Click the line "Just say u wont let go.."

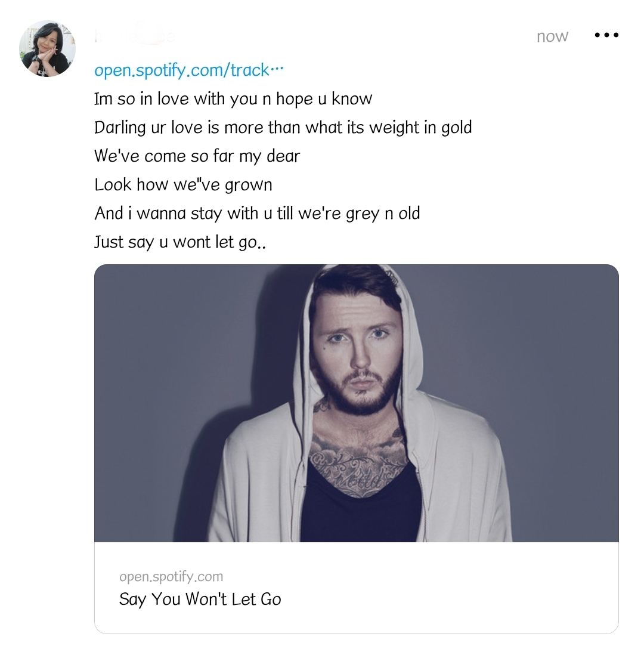(x=180, y=242)
